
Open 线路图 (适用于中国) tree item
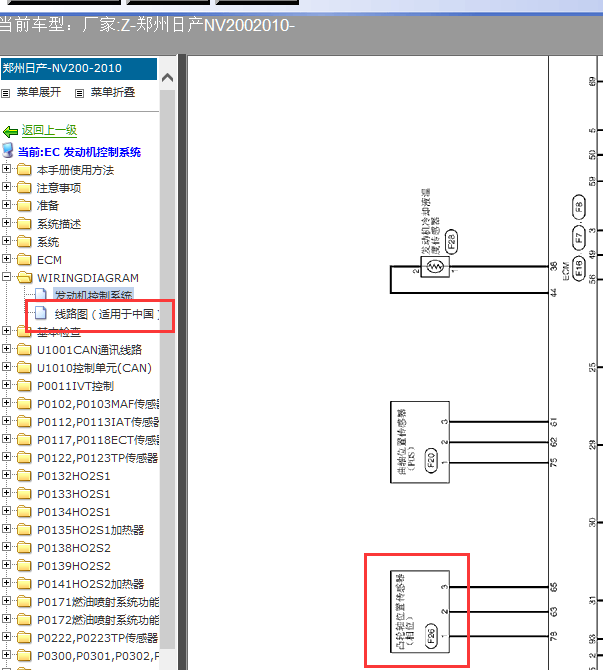(107, 314)
